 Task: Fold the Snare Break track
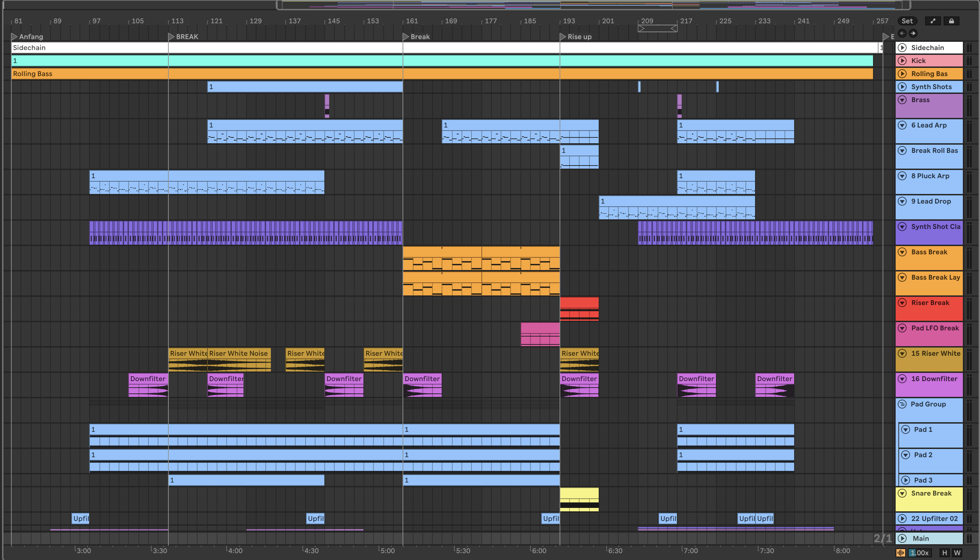(902, 493)
